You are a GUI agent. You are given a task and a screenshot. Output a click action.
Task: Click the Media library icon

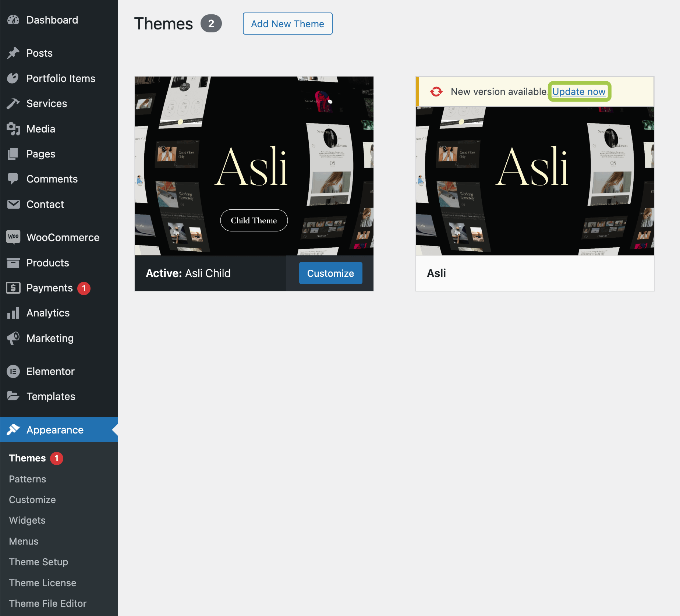click(13, 129)
